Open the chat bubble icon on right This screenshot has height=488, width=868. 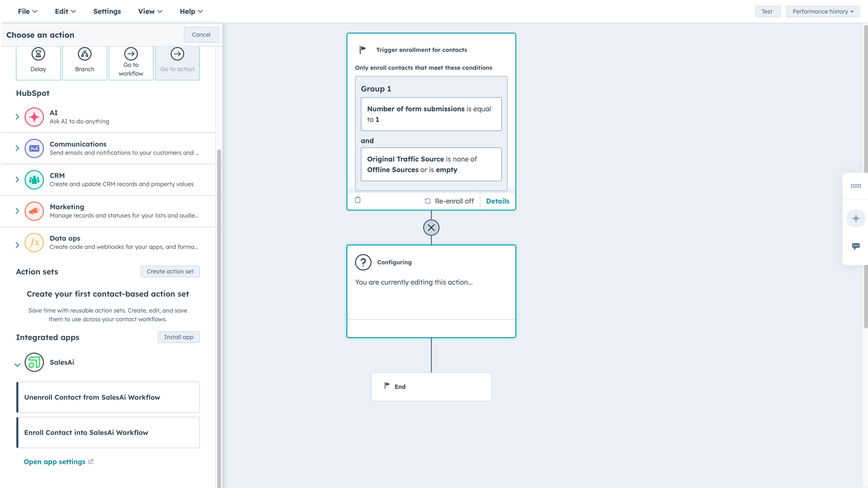[x=855, y=246]
